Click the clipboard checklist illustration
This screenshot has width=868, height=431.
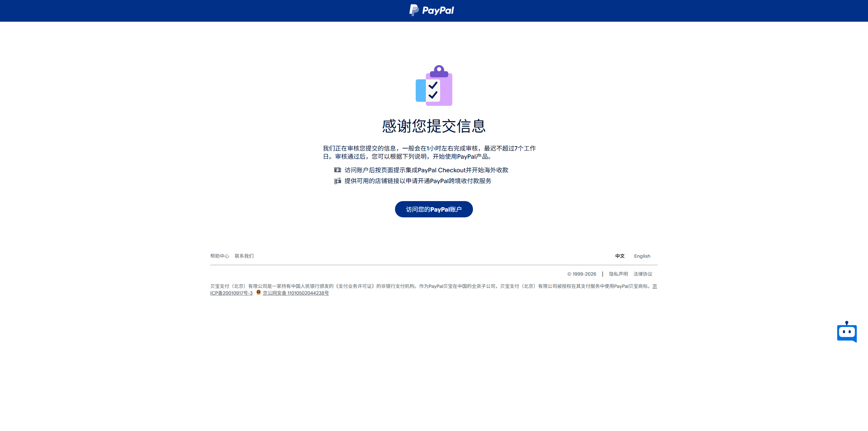point(434,86)
